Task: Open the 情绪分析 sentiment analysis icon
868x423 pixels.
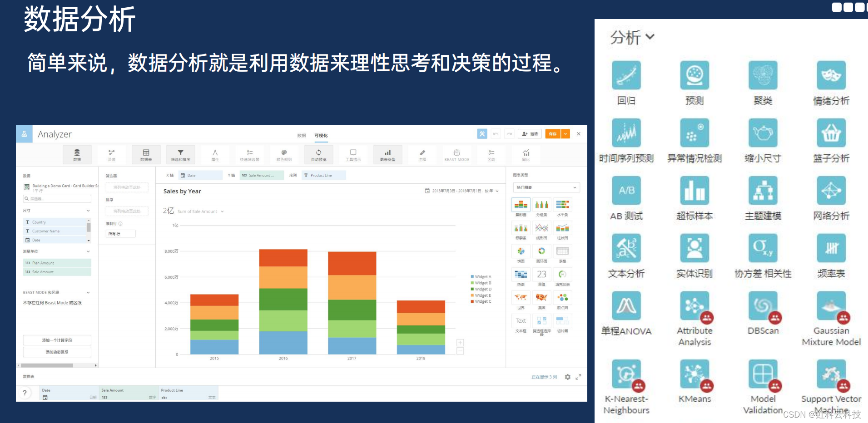Action: tap(831, 75)
